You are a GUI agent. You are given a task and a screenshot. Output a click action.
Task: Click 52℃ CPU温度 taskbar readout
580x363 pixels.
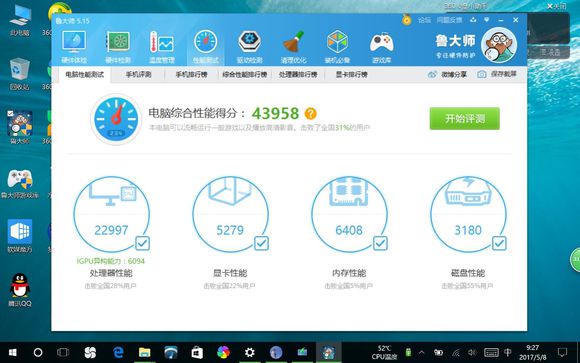(x=385, y=352)
